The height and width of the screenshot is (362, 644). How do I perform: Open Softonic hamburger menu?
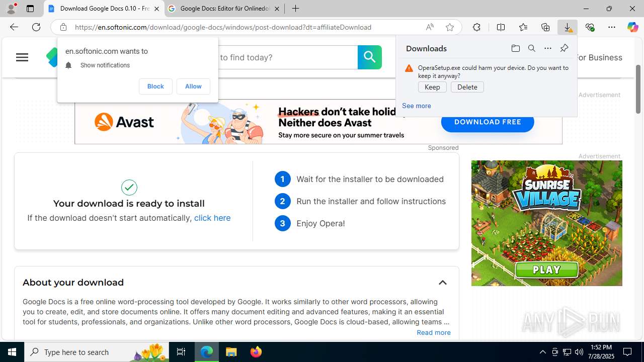[22, 57]
